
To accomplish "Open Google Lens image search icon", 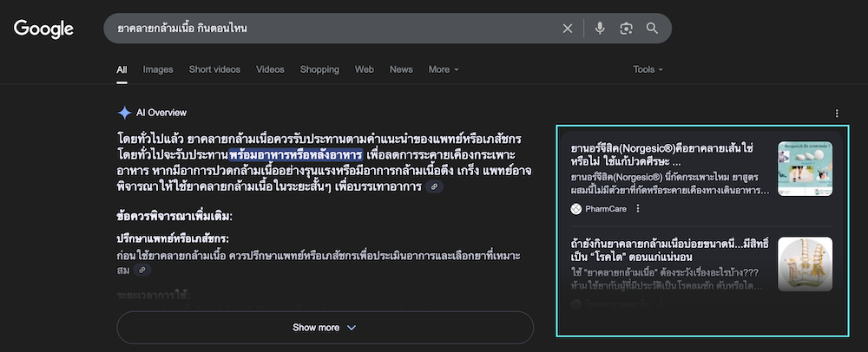I will tap(626, 29).
